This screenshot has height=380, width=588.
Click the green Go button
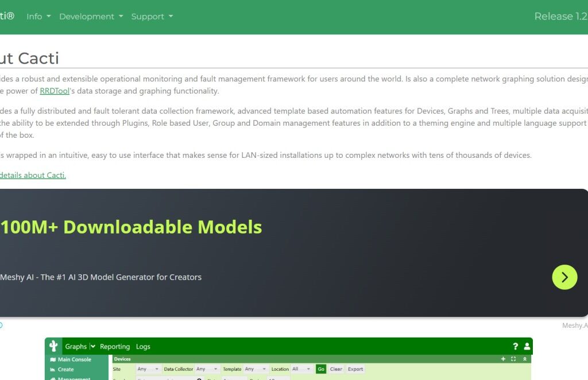(321, 369)
